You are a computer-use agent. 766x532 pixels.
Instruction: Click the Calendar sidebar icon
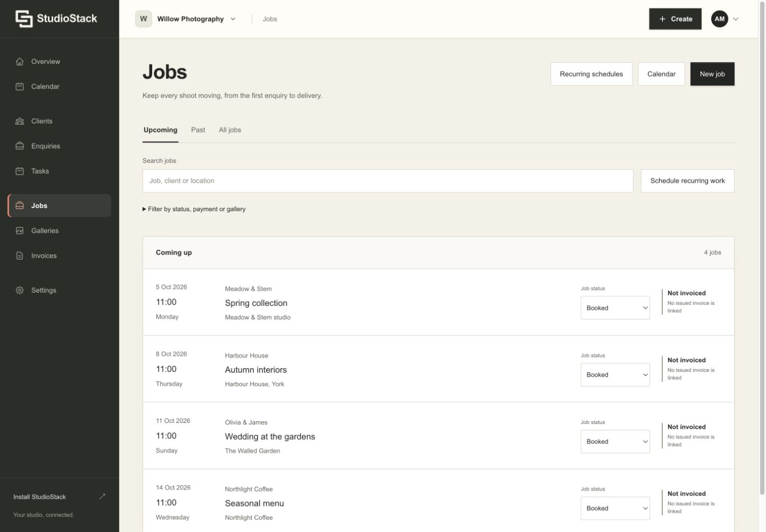pos(20,87)
